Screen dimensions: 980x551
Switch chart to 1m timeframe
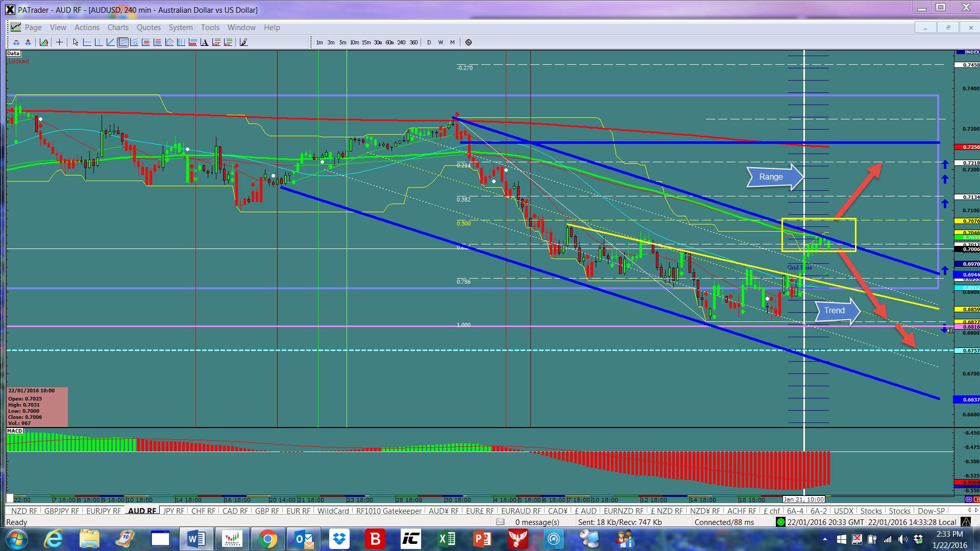(320, 42)
